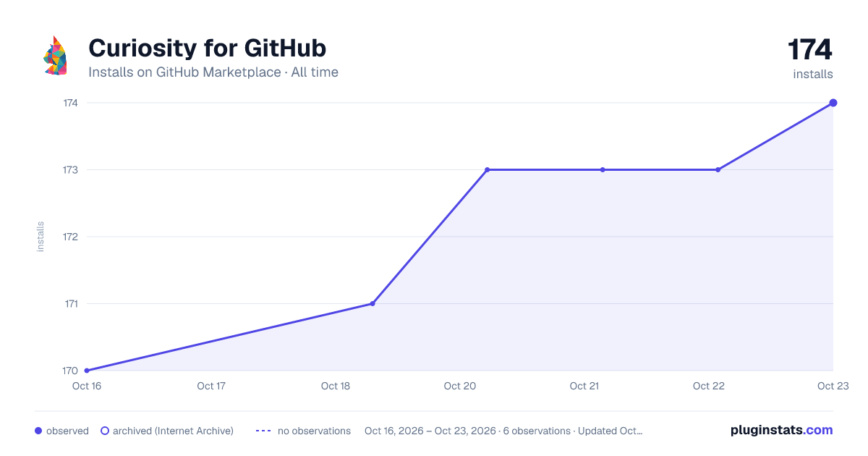Select the Oct 20 data point at 173
868x456 pixels.
click(x=487, y=169)
